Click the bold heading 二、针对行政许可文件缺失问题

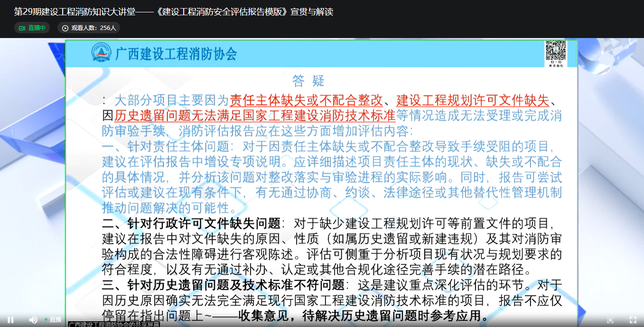click(x=191, y=223)
